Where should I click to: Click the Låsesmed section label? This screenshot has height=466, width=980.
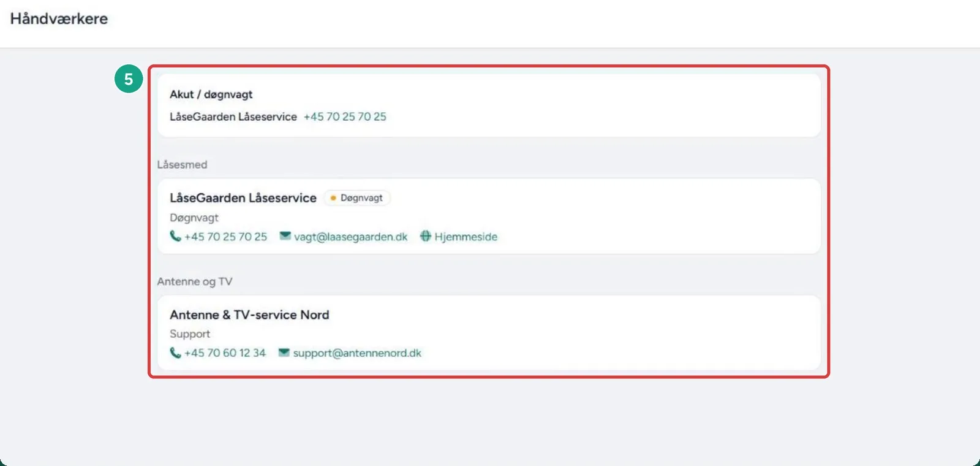[182, 164]
